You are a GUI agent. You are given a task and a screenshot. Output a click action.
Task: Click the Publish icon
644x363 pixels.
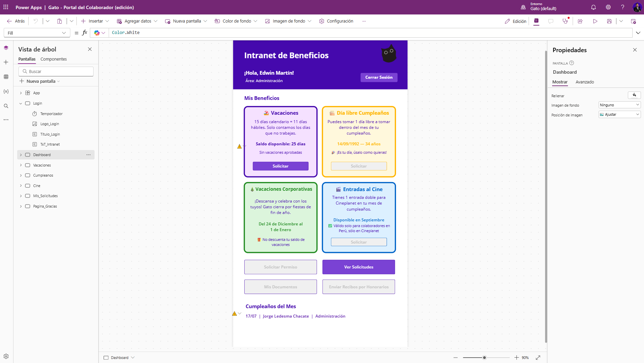click(633, 21)
